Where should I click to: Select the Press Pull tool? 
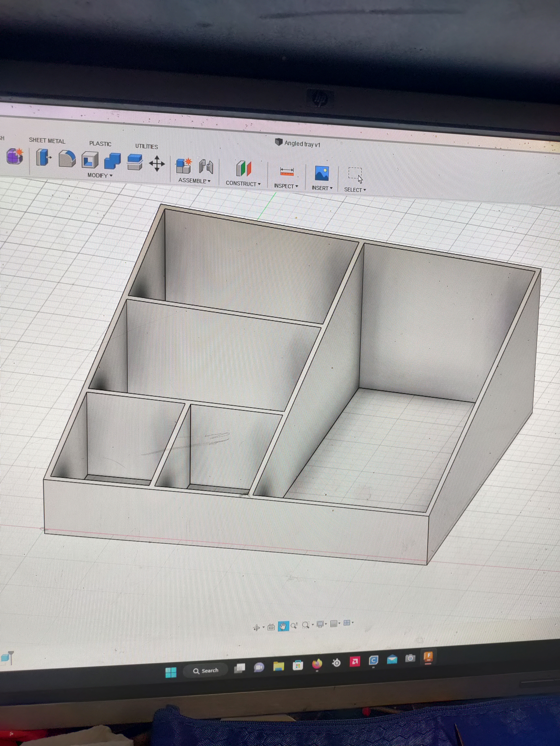pyautogui.click(x=44, y=157)
